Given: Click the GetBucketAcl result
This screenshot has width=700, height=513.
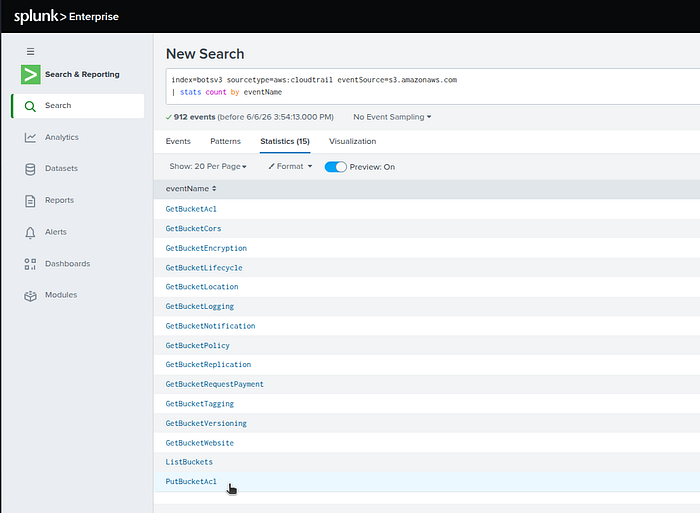Looking at the screenshot, I should coord(191,209).
